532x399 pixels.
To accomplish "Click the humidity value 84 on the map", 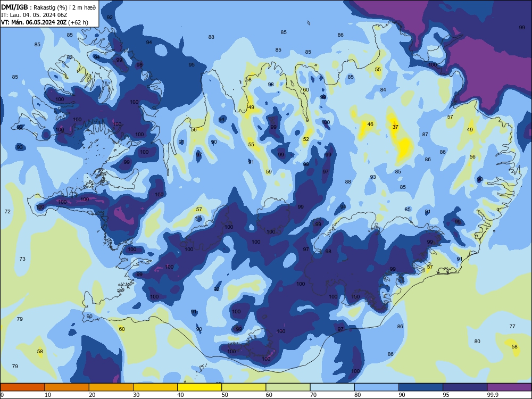I will 383,89.
